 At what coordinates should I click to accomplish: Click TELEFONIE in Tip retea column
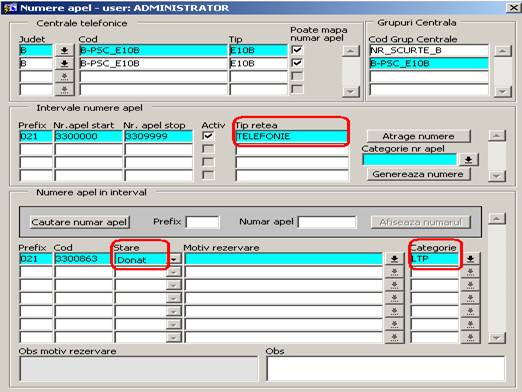pyautogui.click(x=291, y=136)
